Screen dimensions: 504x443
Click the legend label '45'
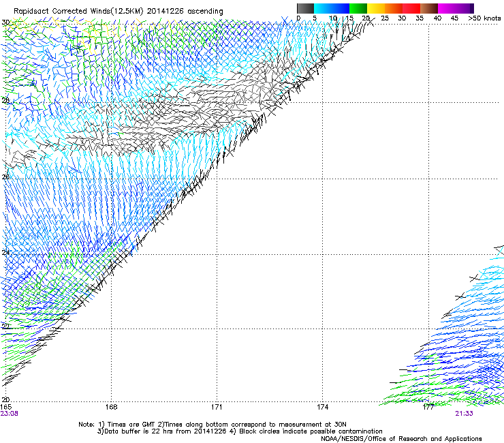point(454,18)
